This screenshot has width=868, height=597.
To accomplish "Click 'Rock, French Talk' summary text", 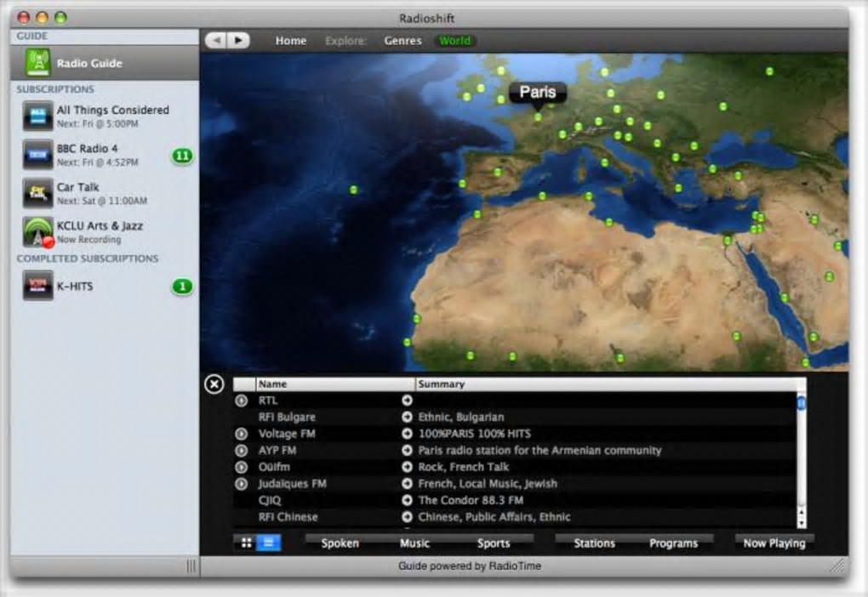I will (463, 467).
